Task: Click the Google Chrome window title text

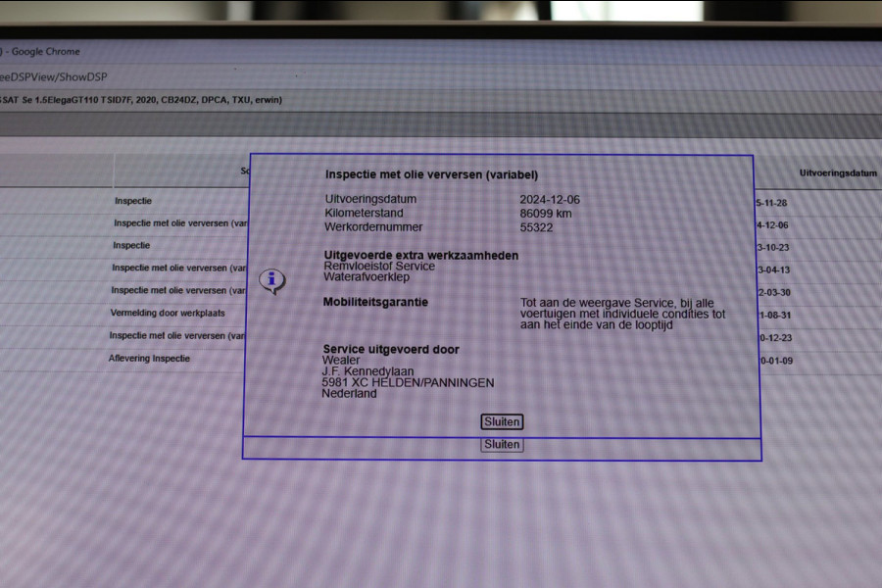Action: click(x=41, y=52)
